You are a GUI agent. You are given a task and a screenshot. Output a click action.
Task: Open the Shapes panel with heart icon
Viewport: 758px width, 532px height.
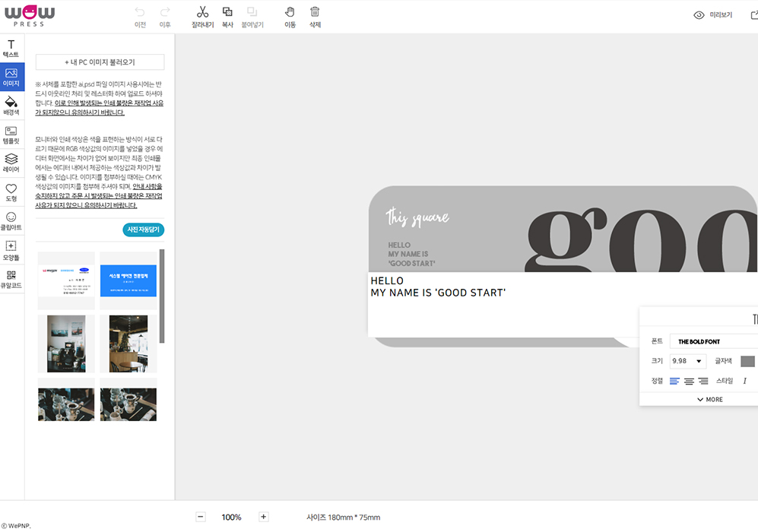pos(11,192)
